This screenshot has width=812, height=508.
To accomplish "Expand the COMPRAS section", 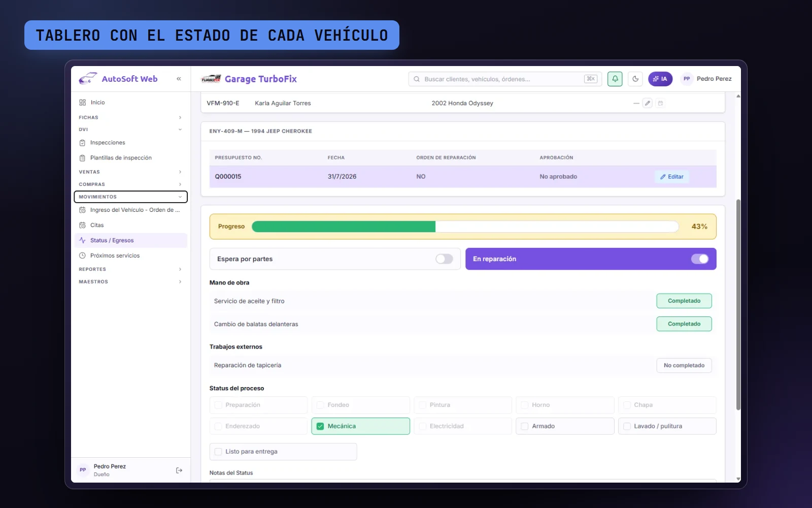I will tap(130, 184).
